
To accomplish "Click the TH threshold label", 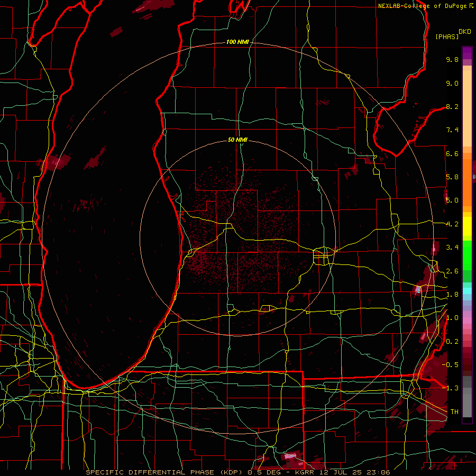I will pos(454,411).
